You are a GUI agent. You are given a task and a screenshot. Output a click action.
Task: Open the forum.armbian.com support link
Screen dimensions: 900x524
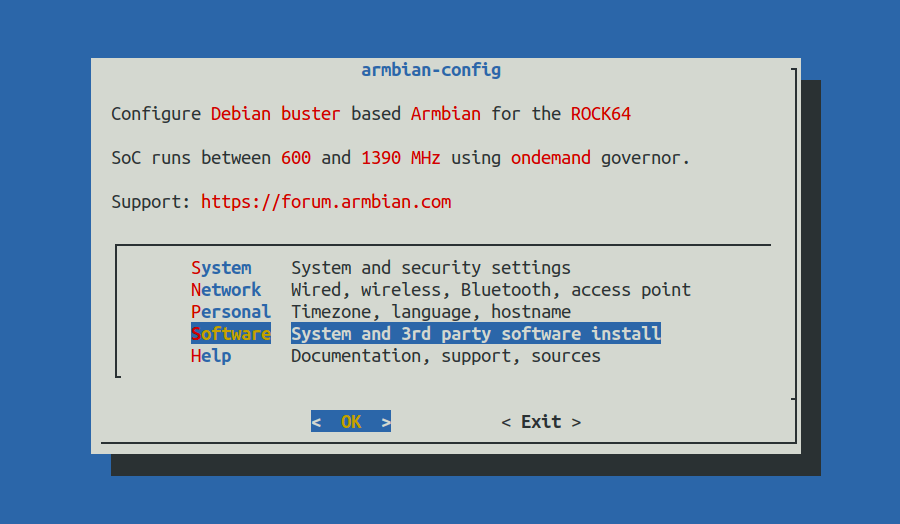point(326,202)
